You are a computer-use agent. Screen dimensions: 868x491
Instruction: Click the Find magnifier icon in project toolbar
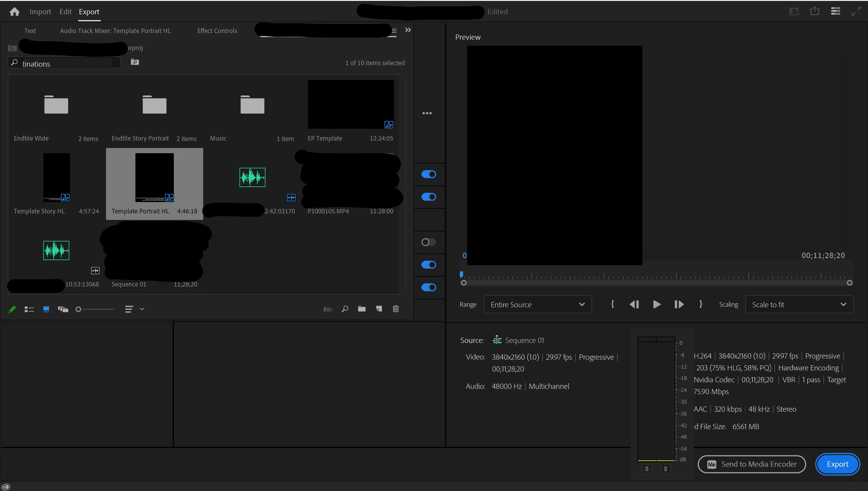click(x=345, y=309)
